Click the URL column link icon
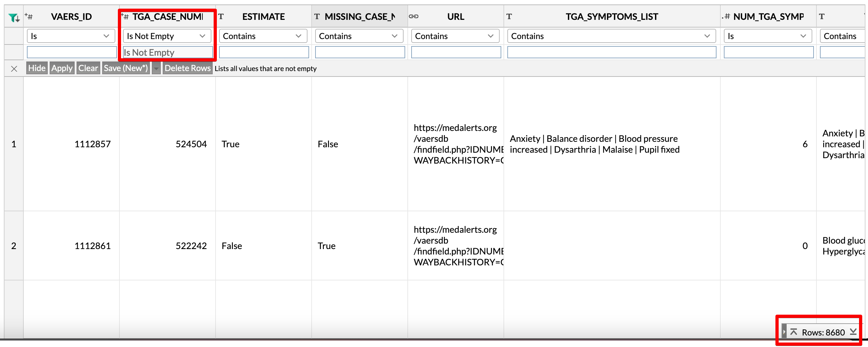The image size is (868, 347). tap(414, 17)
